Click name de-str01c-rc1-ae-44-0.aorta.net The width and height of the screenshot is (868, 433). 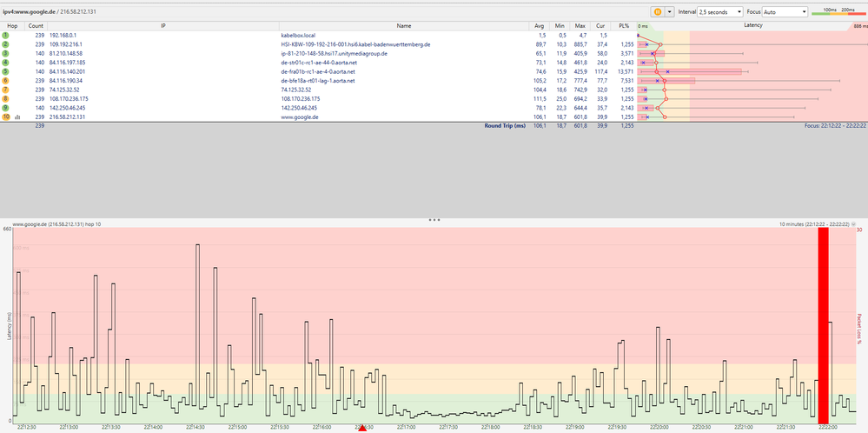[x=318, y=62]
